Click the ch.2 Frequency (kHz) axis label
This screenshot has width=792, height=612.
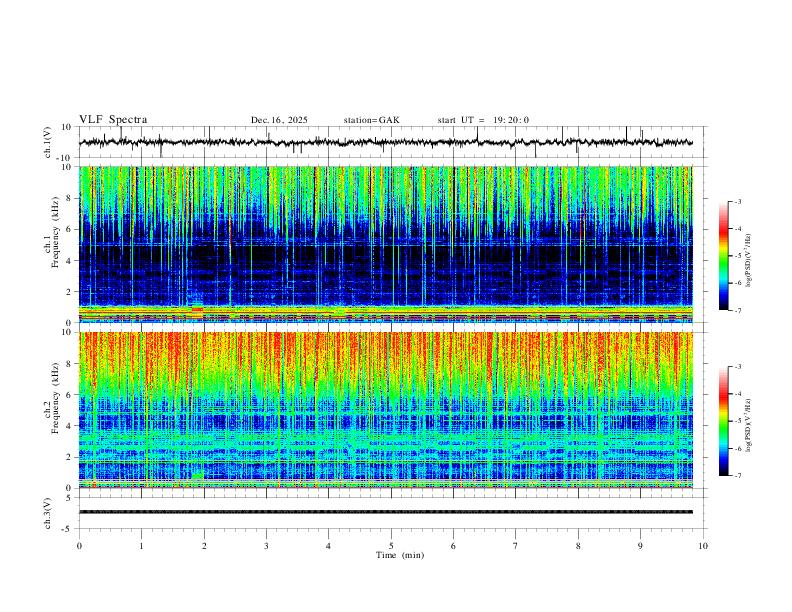(52, 398)
